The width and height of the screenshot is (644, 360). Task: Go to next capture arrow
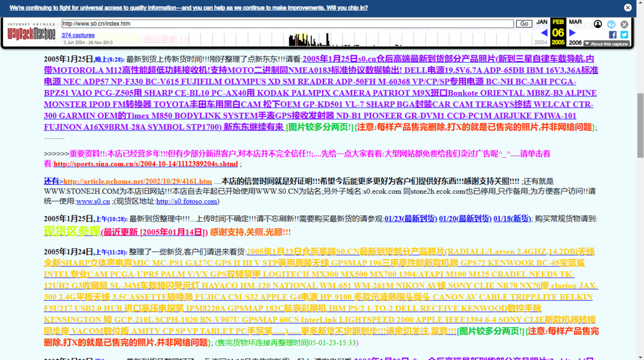click(x=573, y=33)
